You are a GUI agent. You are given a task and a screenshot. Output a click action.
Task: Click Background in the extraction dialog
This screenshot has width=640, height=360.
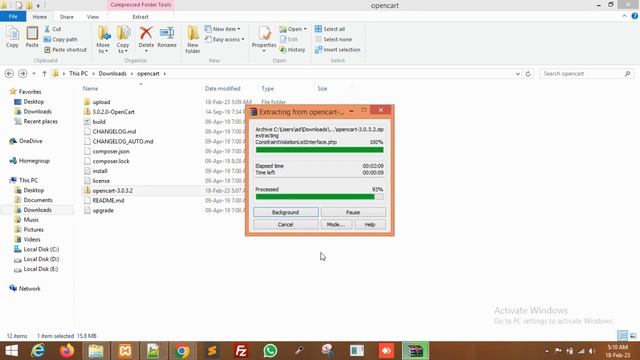coord(286,212)
